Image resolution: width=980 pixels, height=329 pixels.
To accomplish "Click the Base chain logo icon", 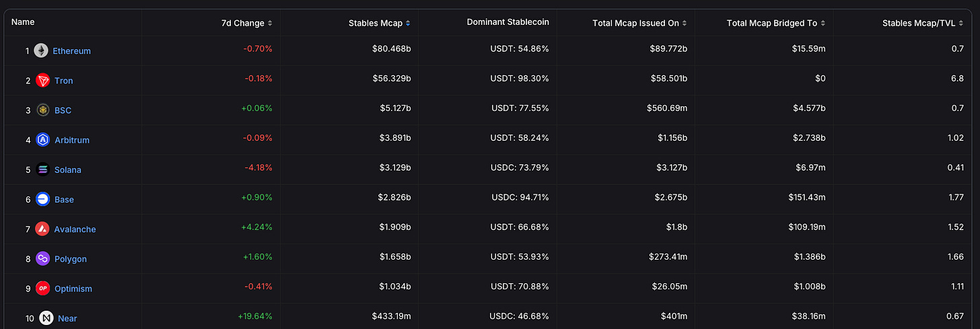I will click(43, 199).
